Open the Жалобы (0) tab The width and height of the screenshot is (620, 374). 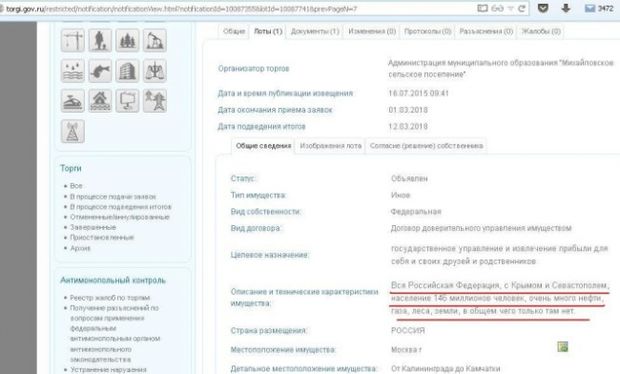(541, 31)
